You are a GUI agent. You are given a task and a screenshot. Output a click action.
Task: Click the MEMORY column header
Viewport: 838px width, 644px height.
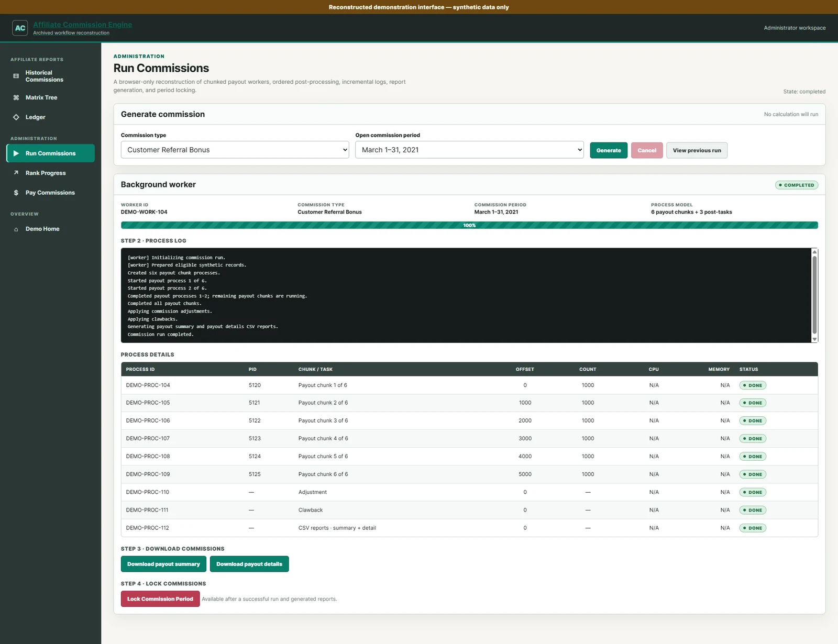pyautogui.click(x=719, y=369)
